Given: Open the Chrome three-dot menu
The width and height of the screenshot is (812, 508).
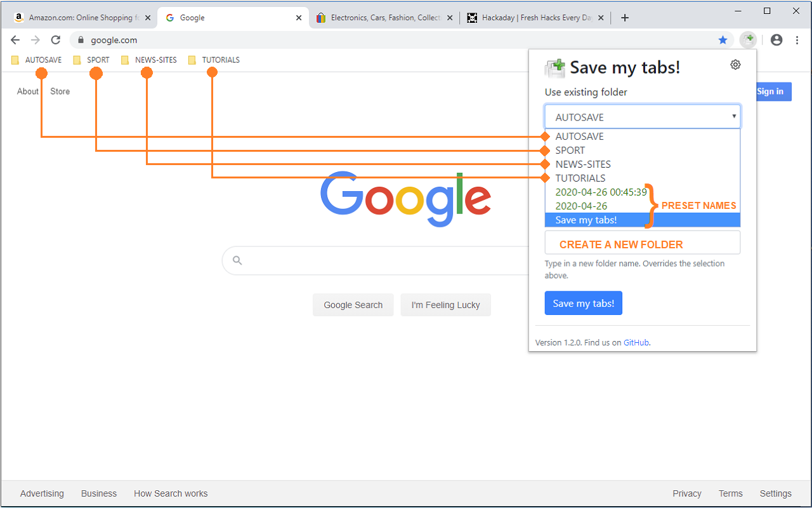Looking at the screenshot, I should point(796,40).
